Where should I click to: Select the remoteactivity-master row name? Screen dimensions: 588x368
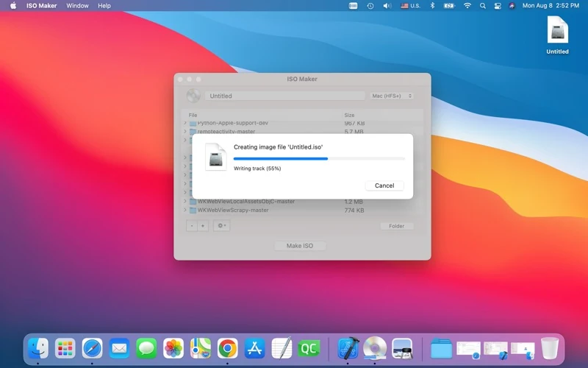tap(226, 132)
